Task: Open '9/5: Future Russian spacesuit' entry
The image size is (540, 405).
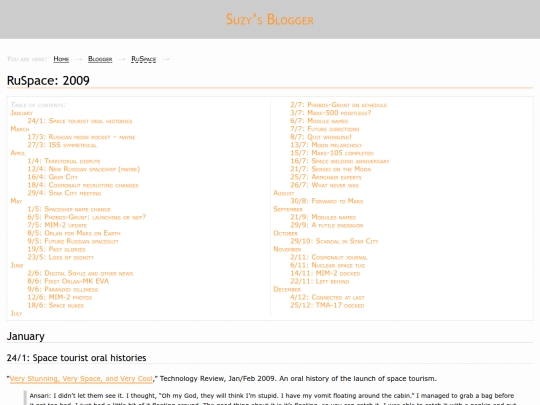Action: click(73, 241)
